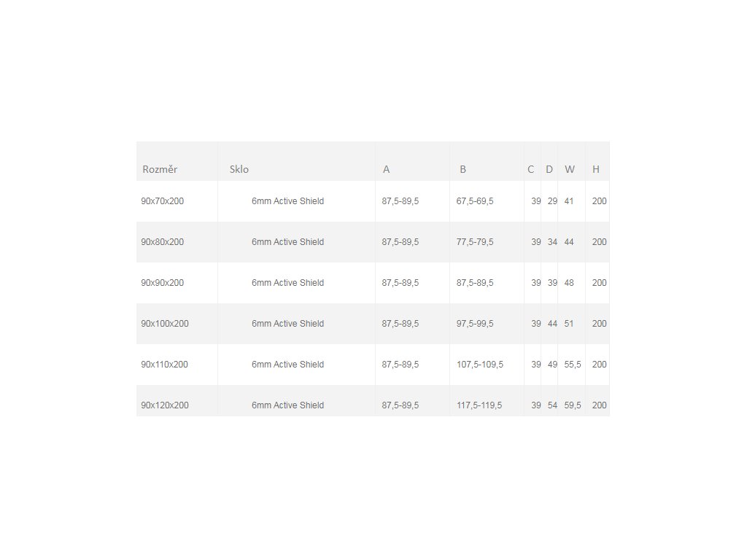Click the Rozměr column header
The image size is (747, 560).
[160, 169]
